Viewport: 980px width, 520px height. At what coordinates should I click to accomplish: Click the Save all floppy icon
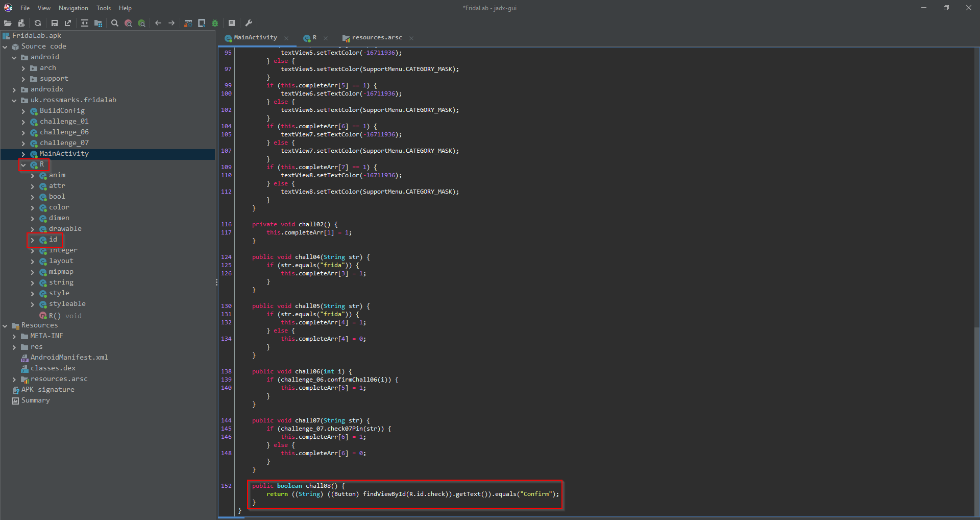55,23
